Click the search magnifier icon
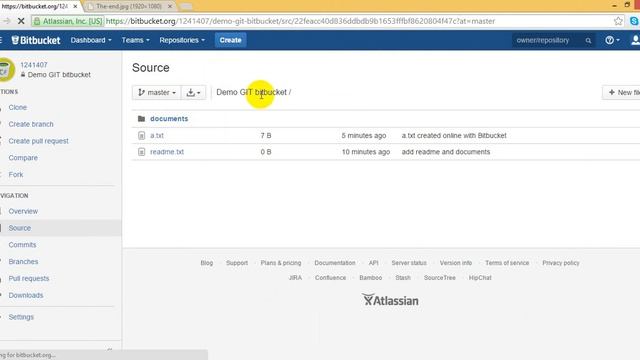 [x=588, y=40]
